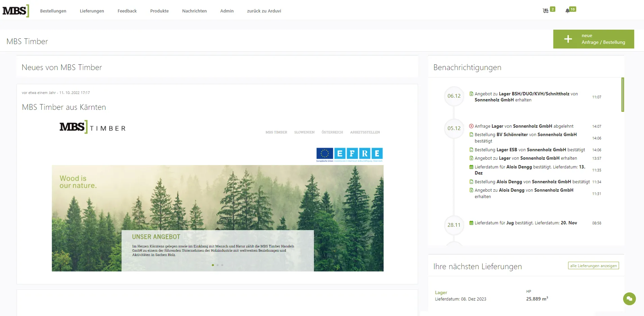Click the UNSER ANGEBOT heading
The width and height of the screenshot is (644, 316).
pyautogui.click(x=156, y=237)
